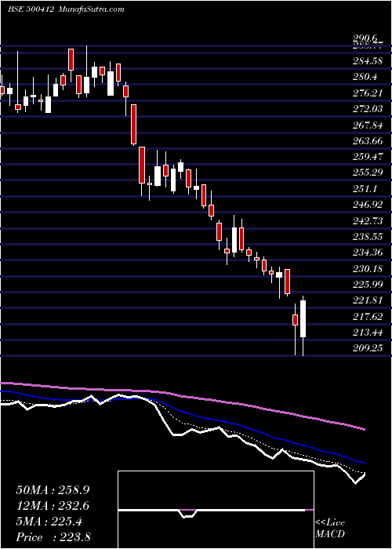Select the 284.58 price axis label
392x549 pixels.
pos(368,62)
